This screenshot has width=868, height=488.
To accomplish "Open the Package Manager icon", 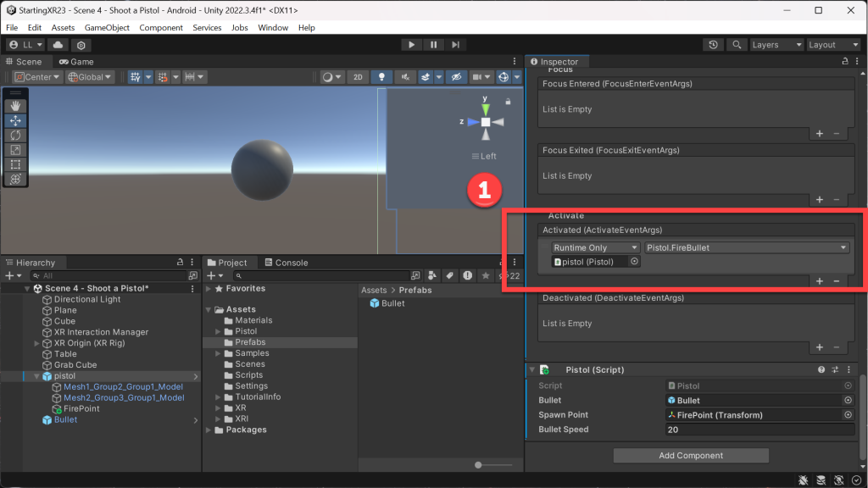I will point(81,45).
